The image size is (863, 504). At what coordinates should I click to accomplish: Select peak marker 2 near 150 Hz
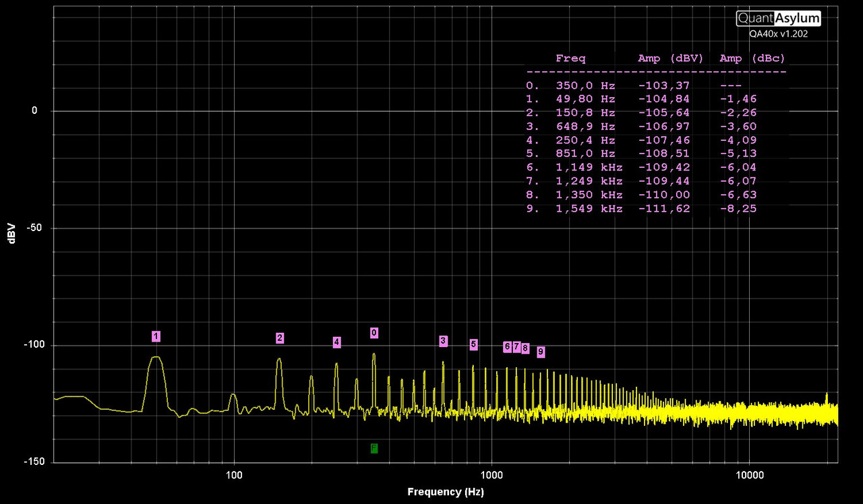(280, 338)
